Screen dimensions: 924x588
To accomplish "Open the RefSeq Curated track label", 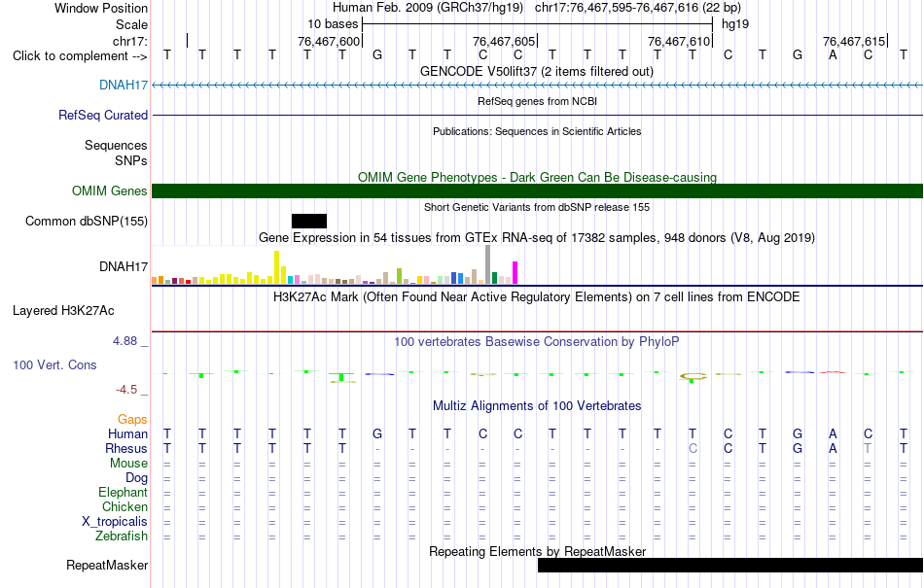I will coord(103,116).
